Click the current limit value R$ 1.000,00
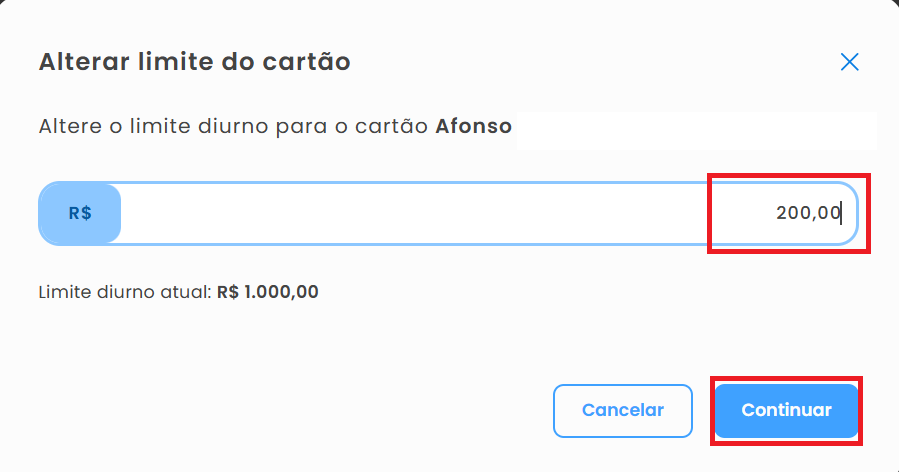Viewport: 899px width, 472px height. [x=268, y=293]
